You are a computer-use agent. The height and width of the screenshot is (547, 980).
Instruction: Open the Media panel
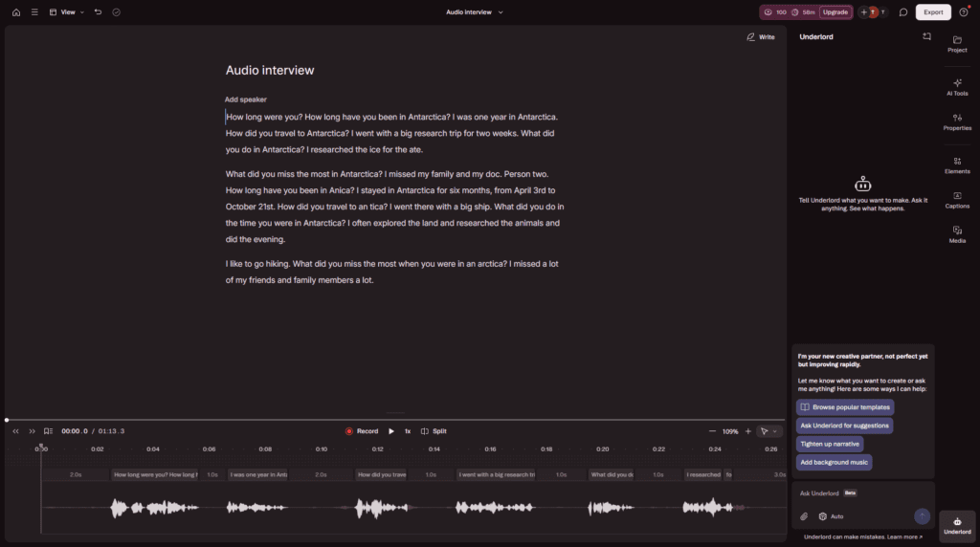point(957,235)
